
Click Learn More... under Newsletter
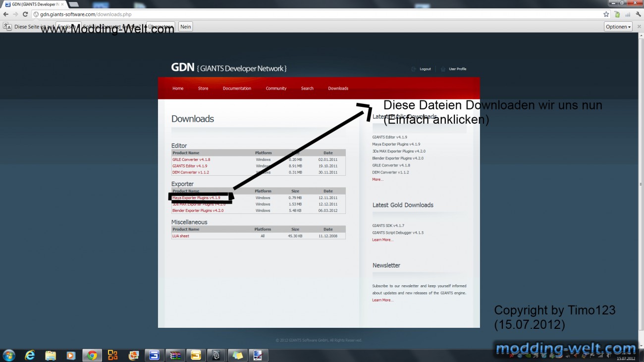(383, 300)
